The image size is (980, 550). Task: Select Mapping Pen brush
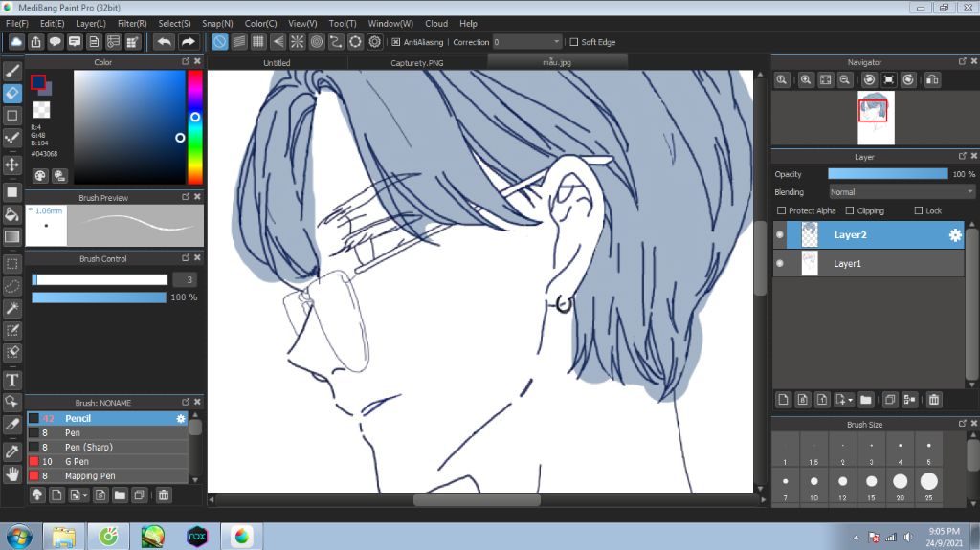tap(107, 475)
